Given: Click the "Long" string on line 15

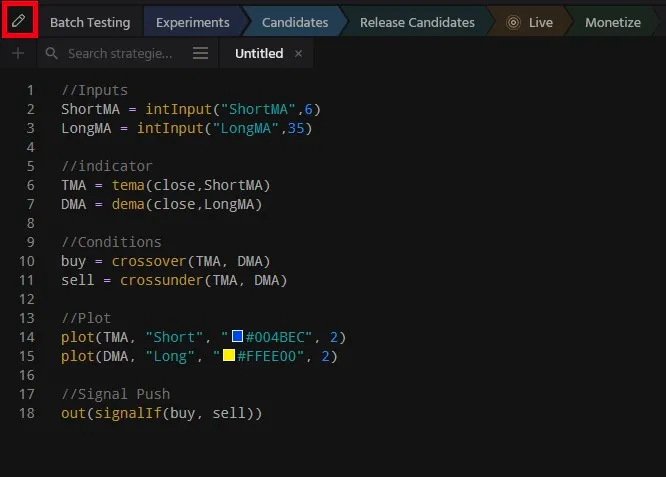Looking at the screenshot, I should 170,356.
